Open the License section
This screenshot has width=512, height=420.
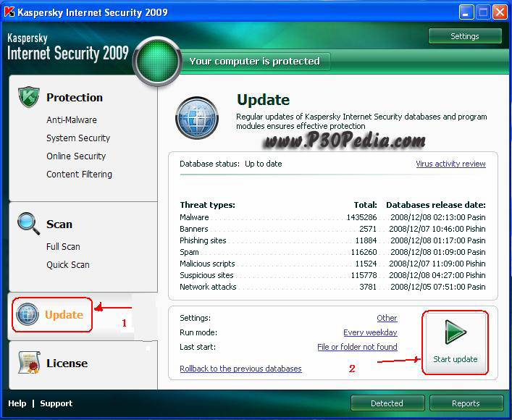click(67, 364)
